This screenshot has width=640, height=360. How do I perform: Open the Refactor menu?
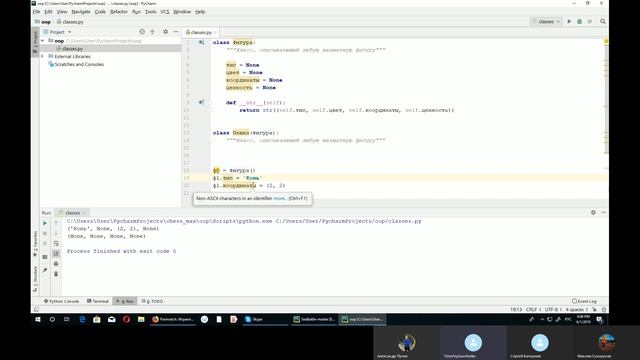pos(119,12)
